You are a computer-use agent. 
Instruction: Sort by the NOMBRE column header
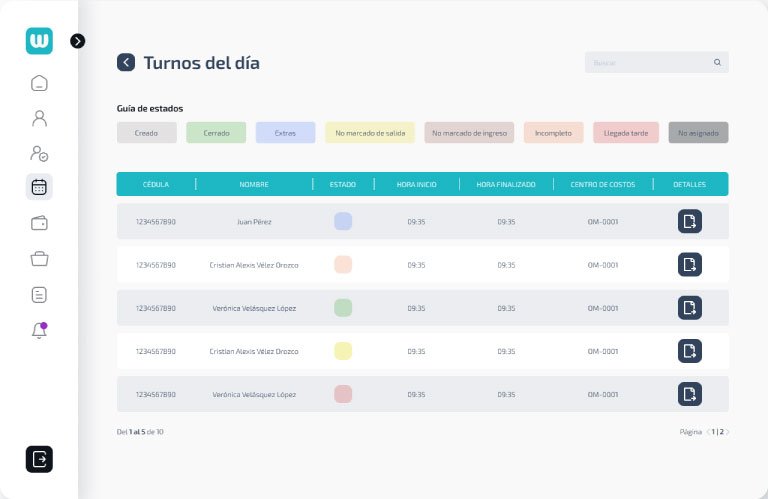254,184
